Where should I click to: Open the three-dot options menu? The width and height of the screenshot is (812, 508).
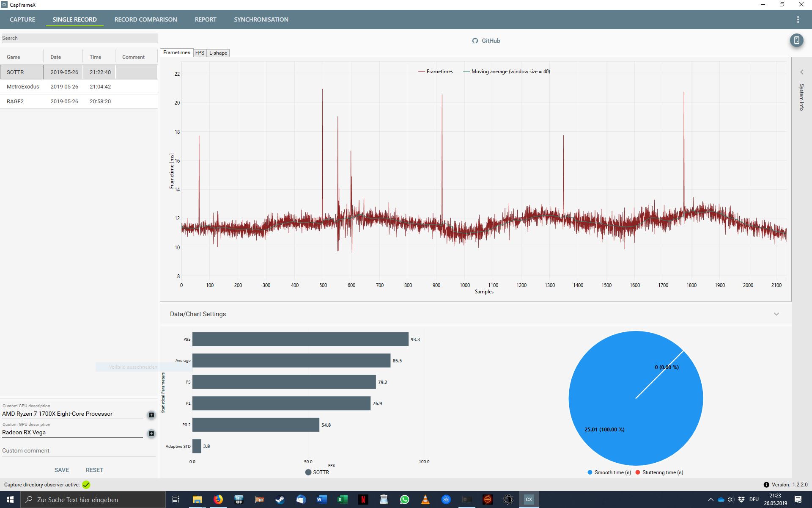(798, 19)
